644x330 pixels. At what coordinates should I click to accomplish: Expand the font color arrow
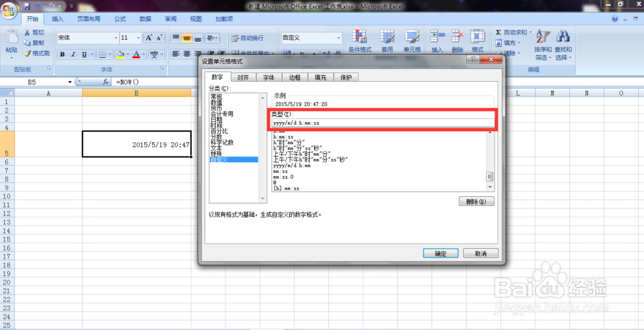tap(144, 54)
